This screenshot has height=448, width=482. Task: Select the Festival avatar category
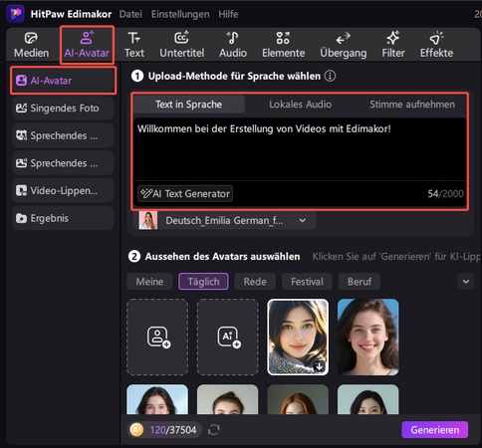tap(307, 282)
